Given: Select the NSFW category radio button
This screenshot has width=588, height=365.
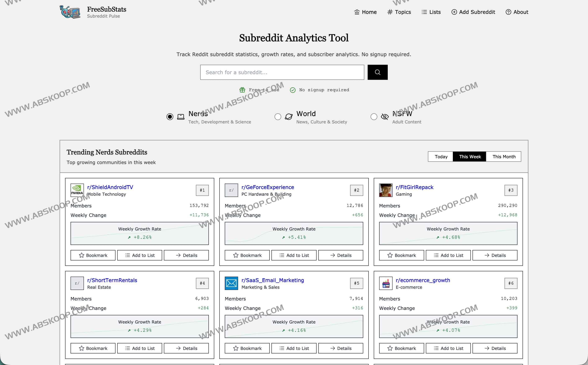Looking at the screenshot, I should pos(374,117).
